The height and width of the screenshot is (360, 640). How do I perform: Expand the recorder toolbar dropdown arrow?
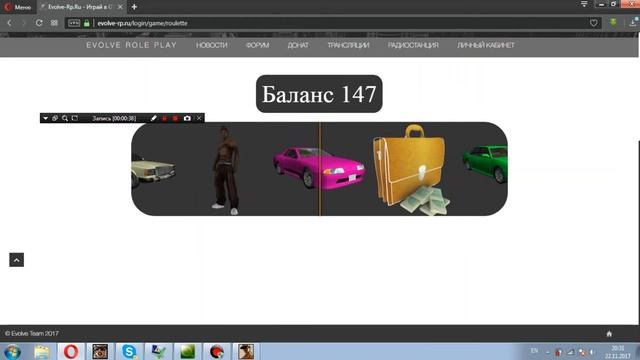[x=45, y=118]
